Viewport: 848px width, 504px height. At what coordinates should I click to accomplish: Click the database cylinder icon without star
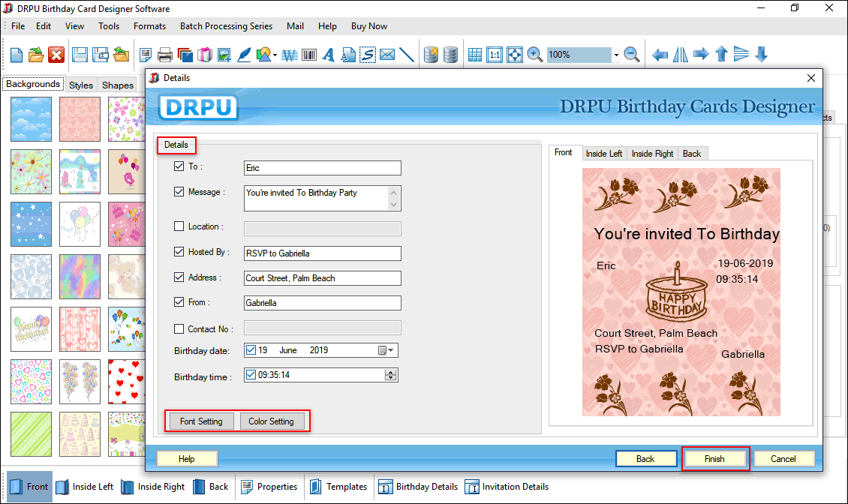[x=450, y=55]
